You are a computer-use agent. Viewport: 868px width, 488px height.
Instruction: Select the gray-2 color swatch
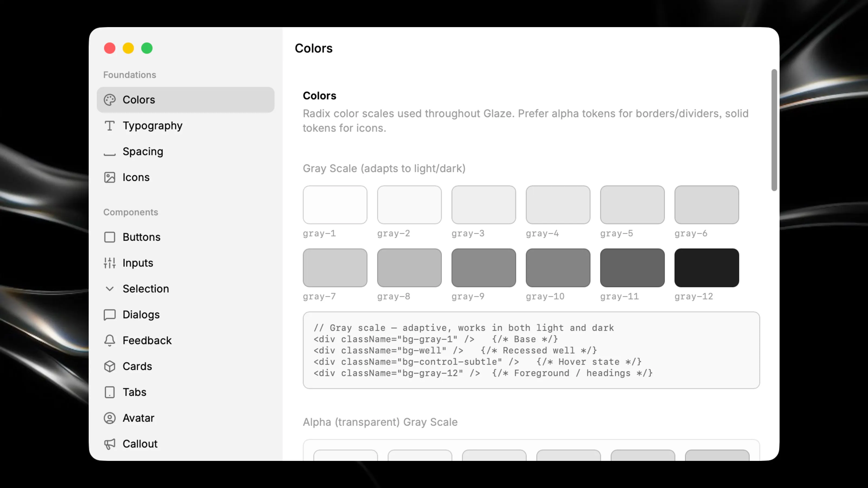(409, 205)
